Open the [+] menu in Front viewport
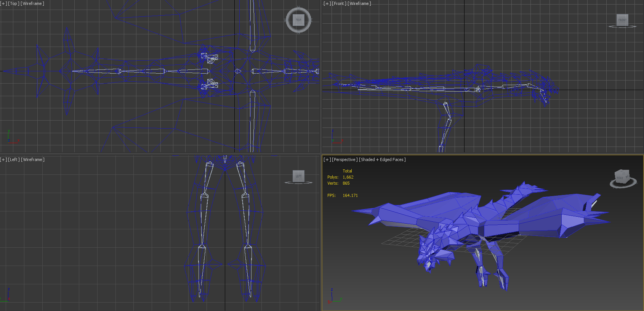This screenshot has width=644, height=311. point(327,3)
